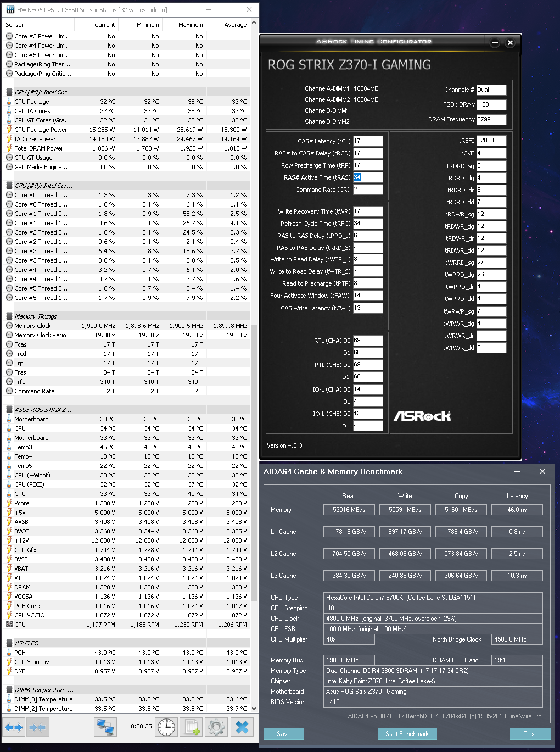Click the clock reset-timer icon in HWiNFO
560x752 pixels.
[x=166, y=727]
